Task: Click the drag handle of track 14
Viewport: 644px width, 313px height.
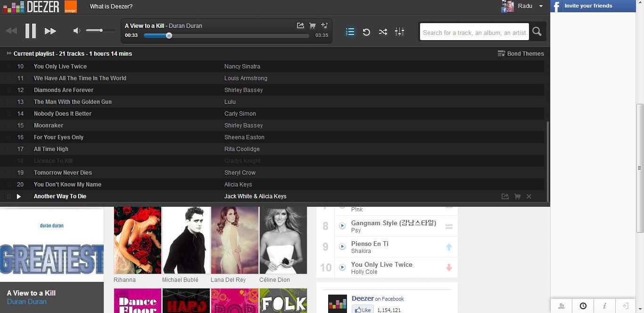Action: 8,114
